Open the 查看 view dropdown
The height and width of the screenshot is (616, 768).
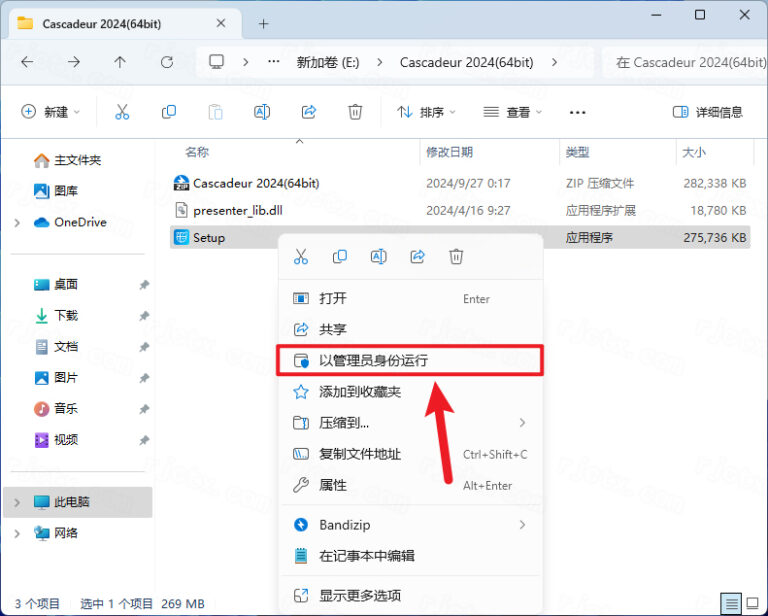click(512, 112)
